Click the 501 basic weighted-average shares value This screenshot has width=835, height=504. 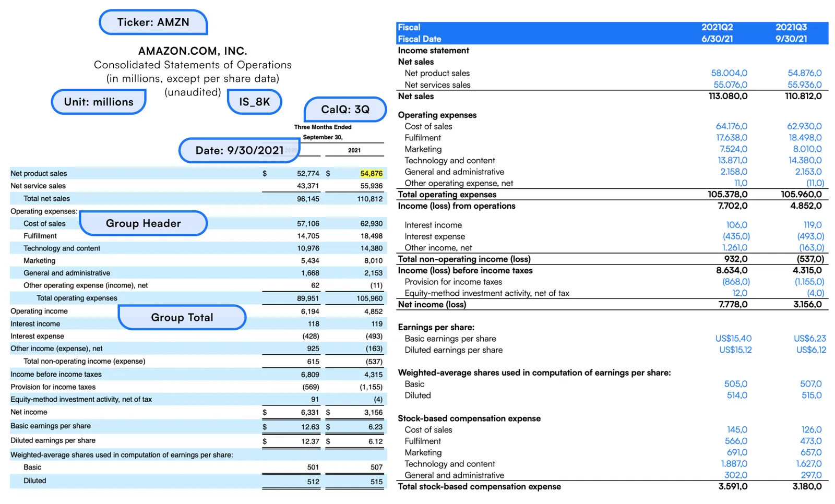pyautogui.click(x=313, y=467)
